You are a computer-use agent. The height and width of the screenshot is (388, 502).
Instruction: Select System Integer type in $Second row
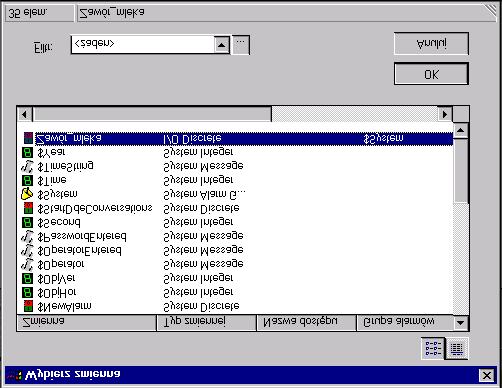point(198,222)
